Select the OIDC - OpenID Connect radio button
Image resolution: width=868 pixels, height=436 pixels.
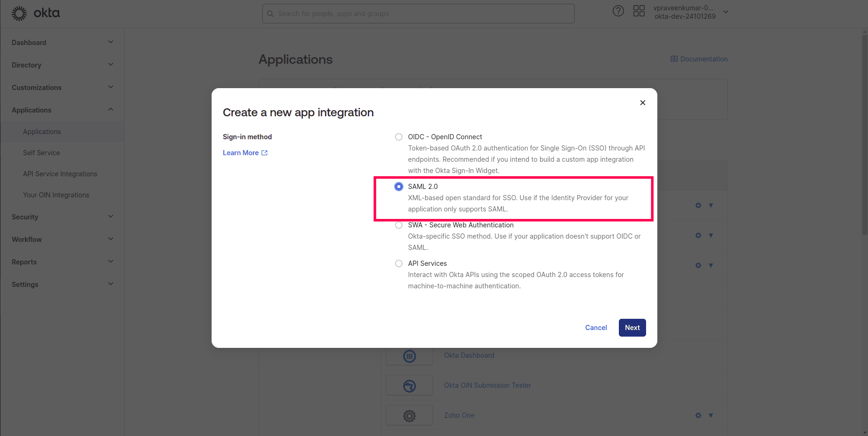pos(398,136)
